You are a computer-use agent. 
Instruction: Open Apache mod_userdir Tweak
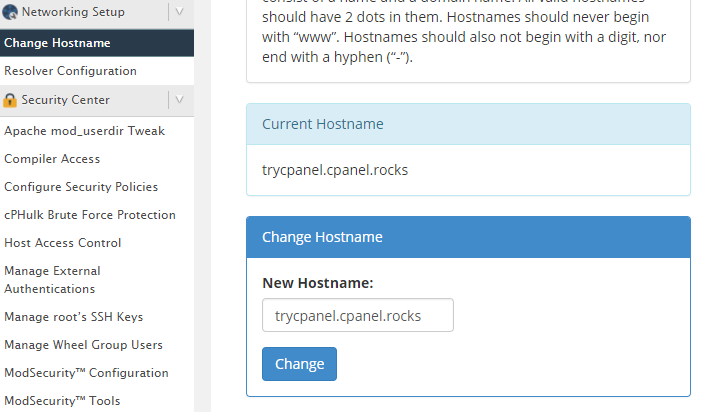[x=84, y=131]
